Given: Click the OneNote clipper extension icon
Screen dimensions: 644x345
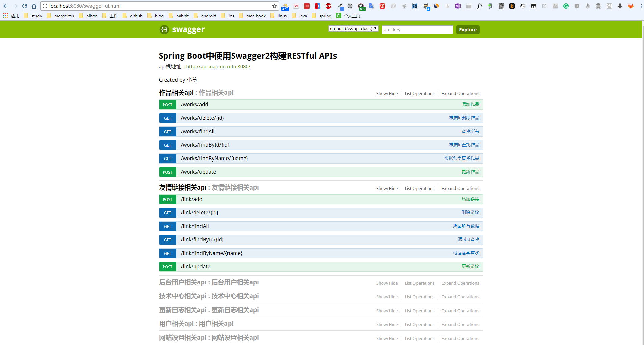Looking at the screenshot, I should [x=458, y=6].
